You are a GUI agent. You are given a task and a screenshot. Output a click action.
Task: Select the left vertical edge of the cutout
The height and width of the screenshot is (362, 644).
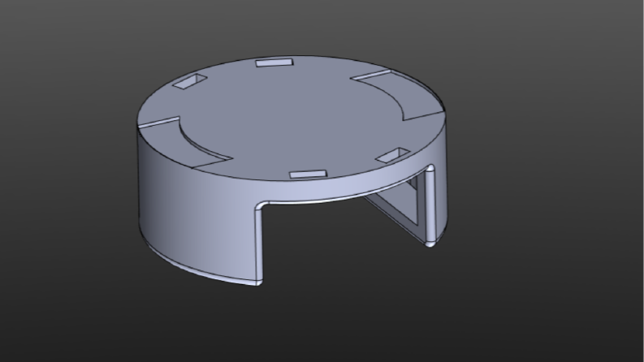(259, 244)
